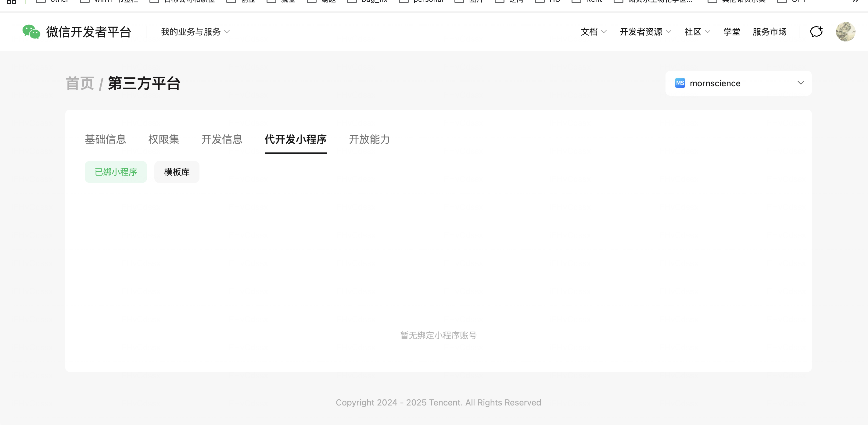The height and width of the screenshot is (425, 868).
Task: Open the 权限集 tab
Action: (163, 139)
